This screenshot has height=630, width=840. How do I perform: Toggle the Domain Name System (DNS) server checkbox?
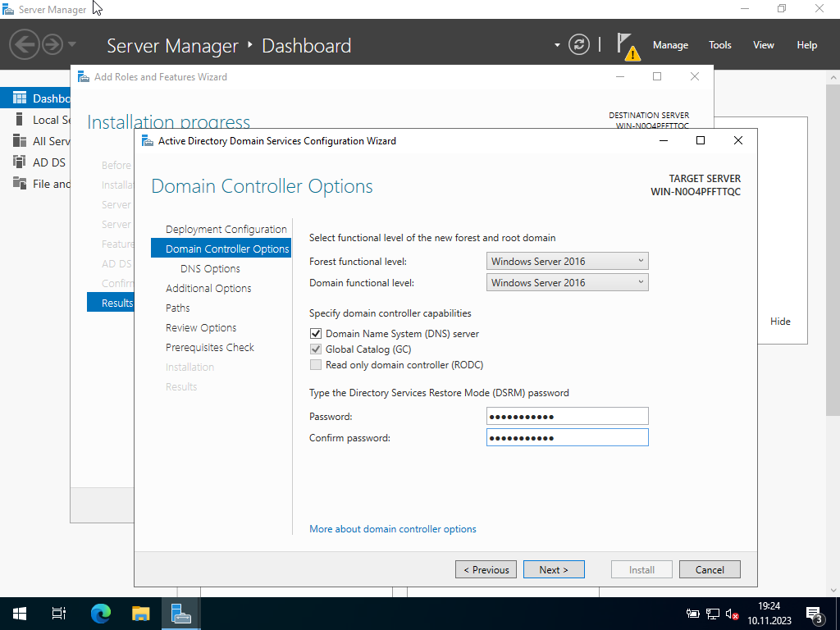(x=316, y=334)
